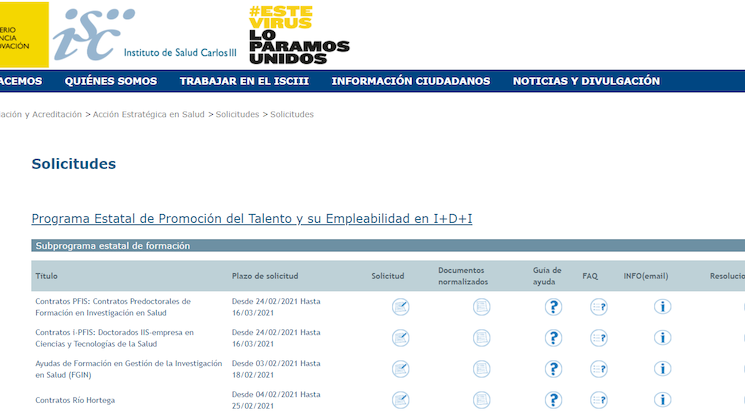Click the Solicitudes page heading
The width and height of the screenshot is (745, 419).
coord(74,164)
